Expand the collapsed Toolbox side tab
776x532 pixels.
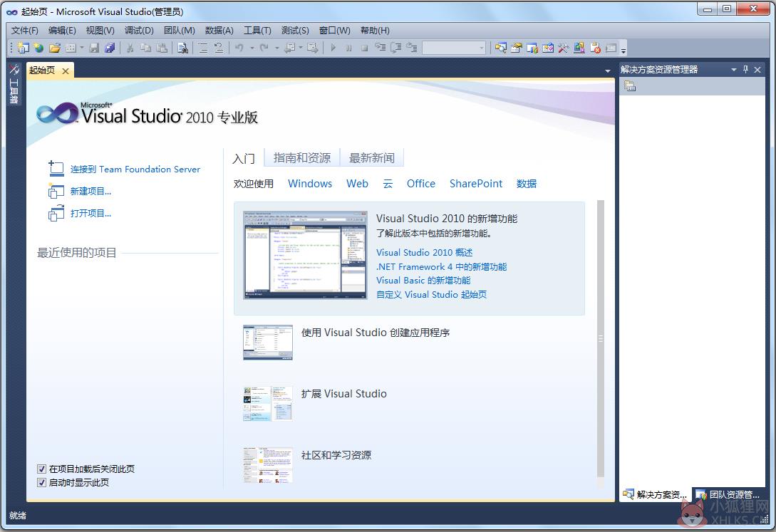click(14, 85)
